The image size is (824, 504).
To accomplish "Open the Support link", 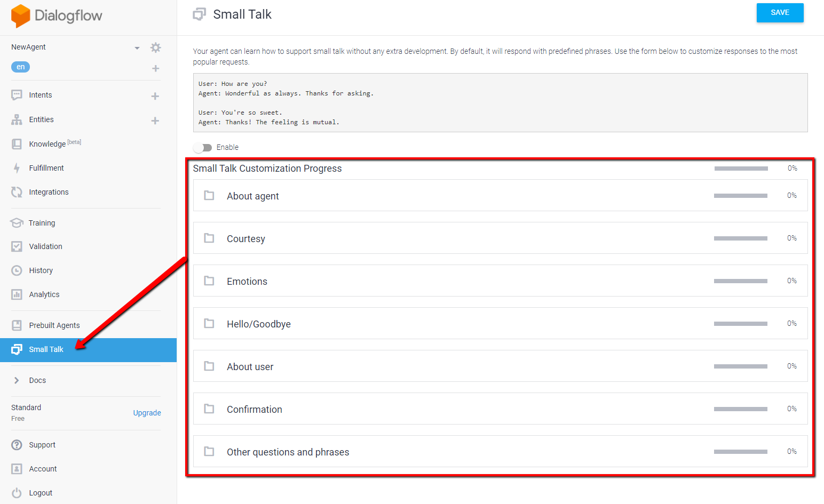I will click(x=42, y=445).
